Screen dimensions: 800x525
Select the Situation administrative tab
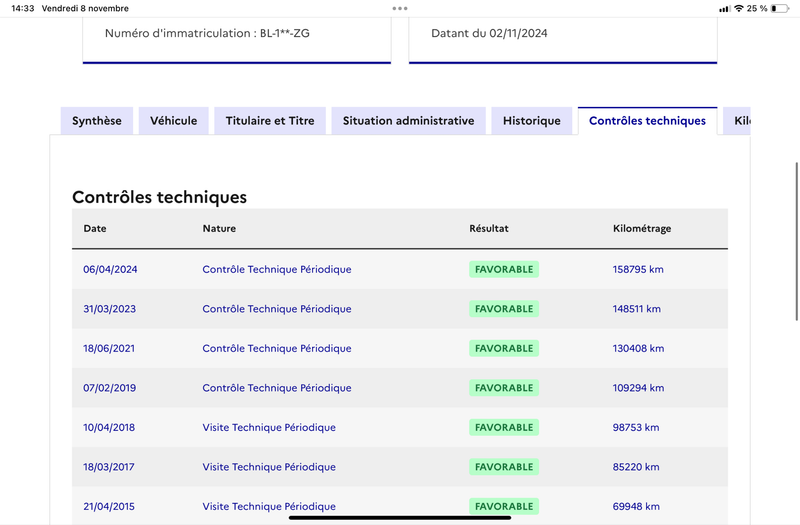click(x=408, y=121)
